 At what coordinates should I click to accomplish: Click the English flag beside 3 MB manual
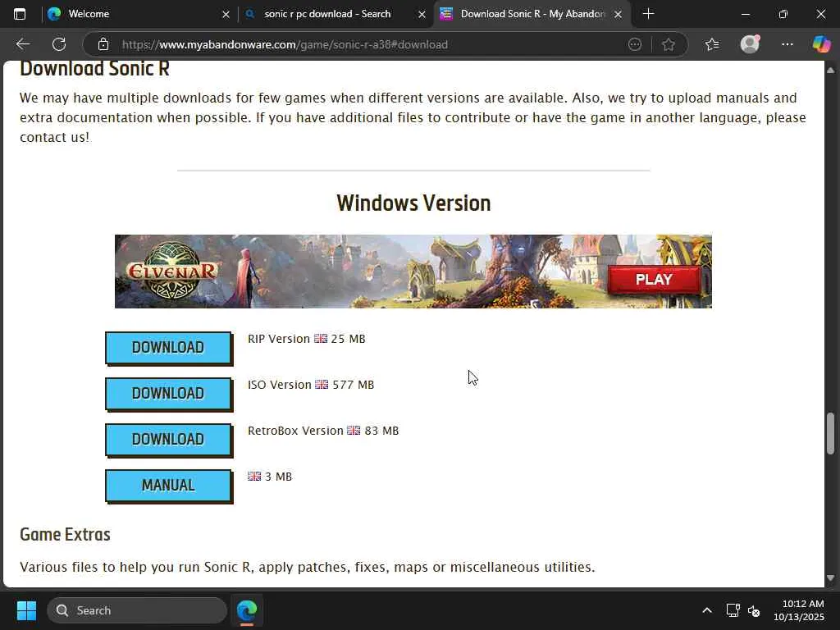tap(254, 477)
